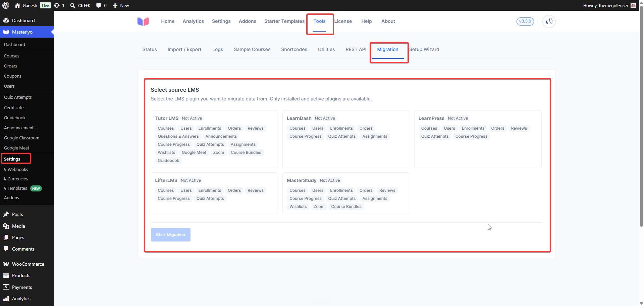Viewport: 644px width, 306px height.
Task: Select the MasterStudy source card
Action: click(x=346, y=193)
